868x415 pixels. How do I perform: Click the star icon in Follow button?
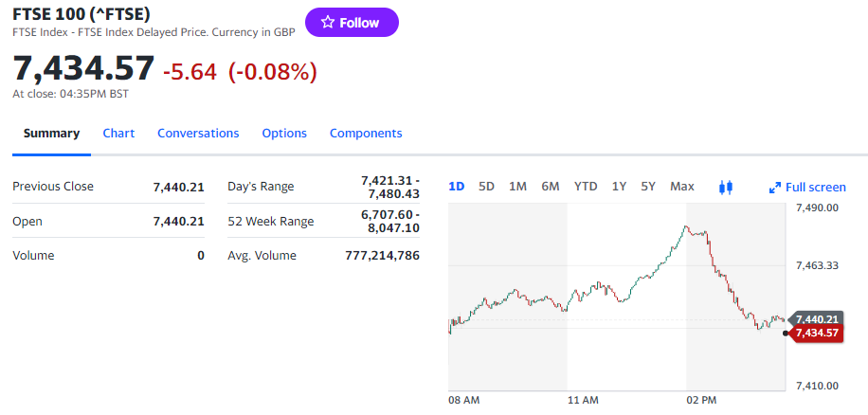328,23
